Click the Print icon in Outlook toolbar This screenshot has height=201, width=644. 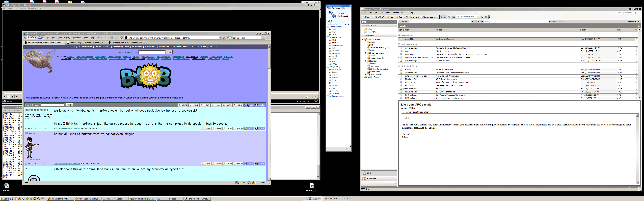375,17
